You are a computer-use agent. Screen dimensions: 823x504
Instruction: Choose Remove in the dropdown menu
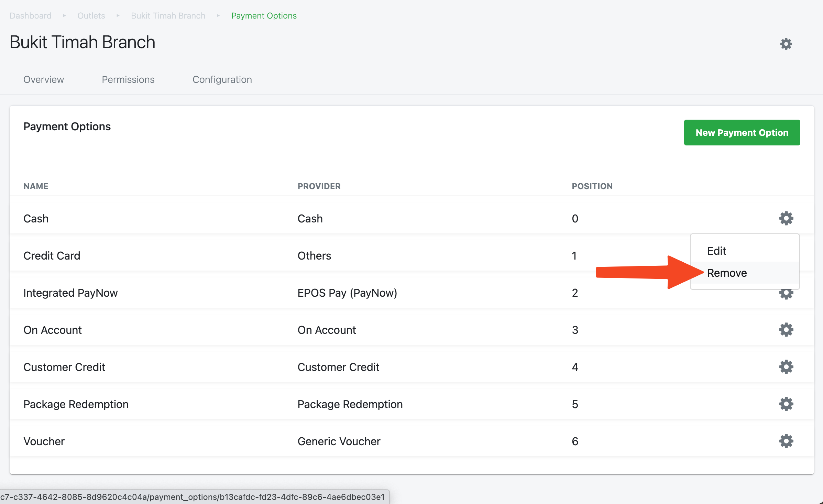727,273
